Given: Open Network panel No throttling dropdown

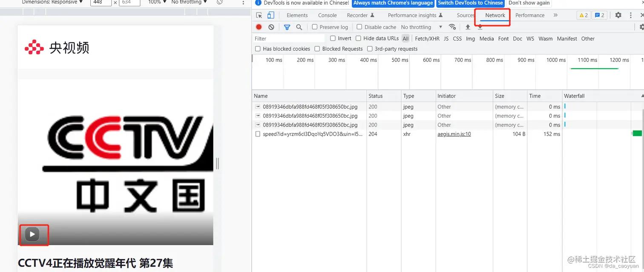Looking at the screenshot, I should tap(422, 27).
